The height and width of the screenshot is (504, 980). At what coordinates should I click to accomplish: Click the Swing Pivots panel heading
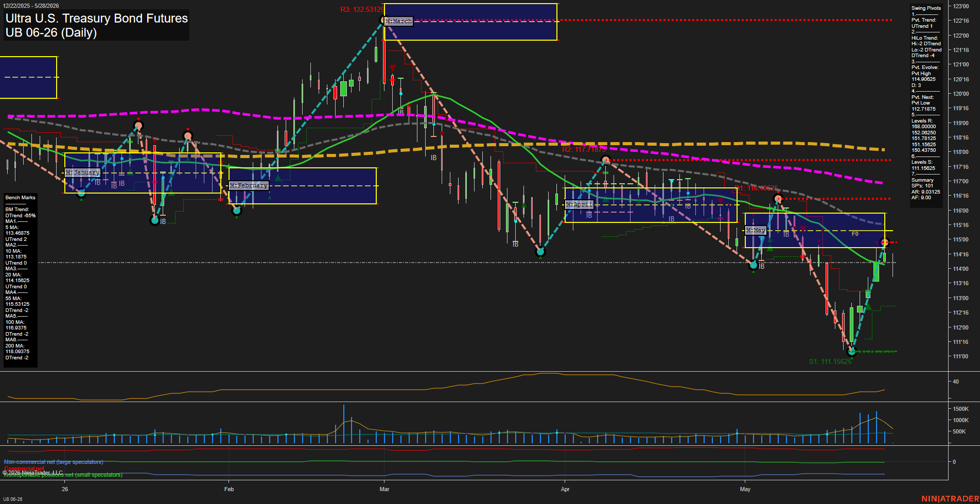tap(926, 8)
